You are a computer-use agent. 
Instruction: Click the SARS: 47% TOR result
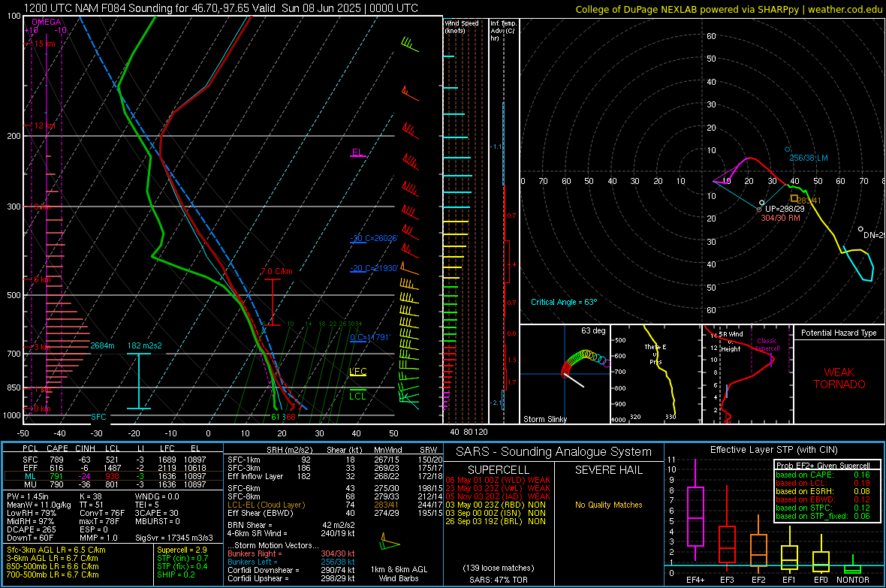(x=499, y=580)
